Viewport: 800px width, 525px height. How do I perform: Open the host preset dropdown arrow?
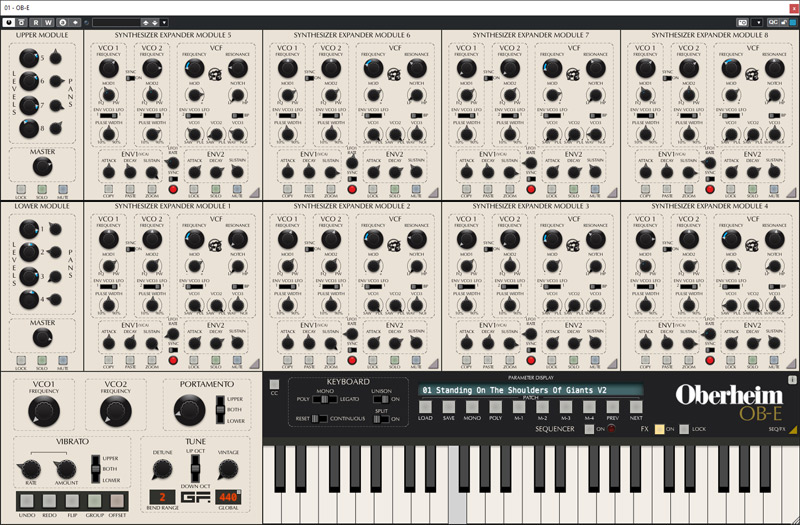pyautogui.click(x=165, y=21)
